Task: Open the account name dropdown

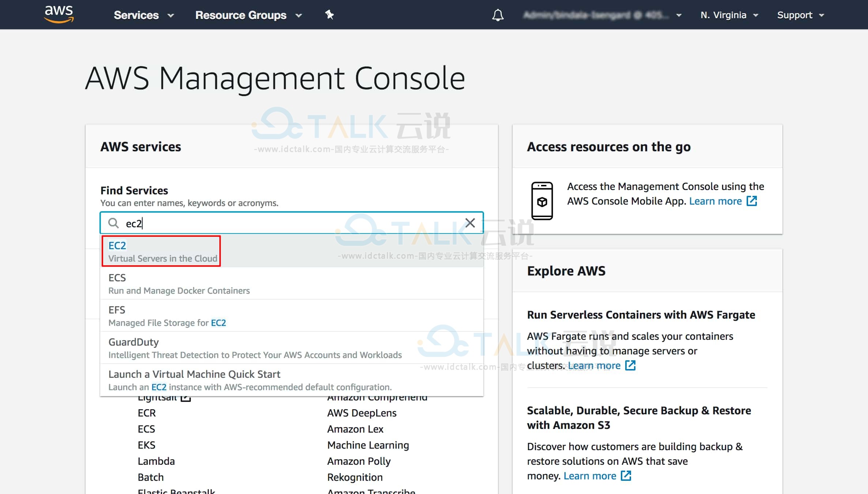Action: [602, 15]
